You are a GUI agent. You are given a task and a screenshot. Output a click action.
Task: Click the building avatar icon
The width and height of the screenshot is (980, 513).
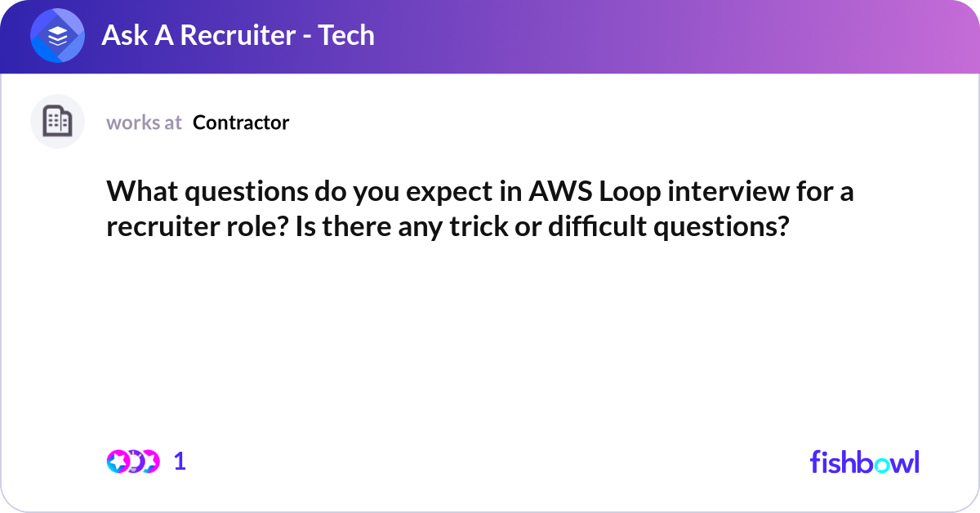[57, 122]
